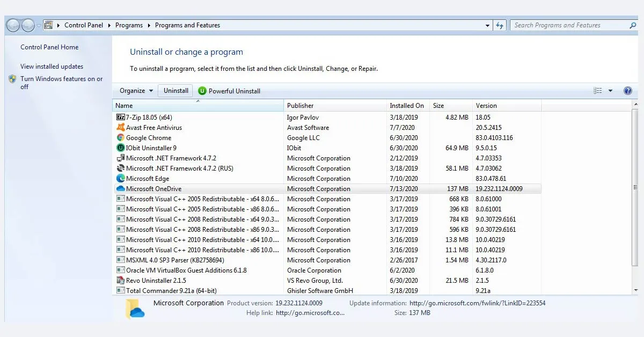Image resolution: width=644 pixels, height=337 pixels.
Task: Click the Google Chrome icon in list
Action: coord(121,137)
